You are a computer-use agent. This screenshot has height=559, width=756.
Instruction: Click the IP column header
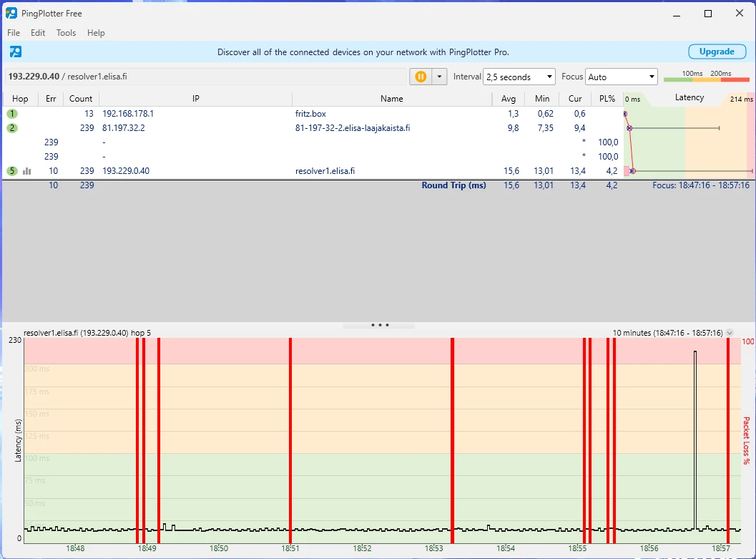coord(196,98)
